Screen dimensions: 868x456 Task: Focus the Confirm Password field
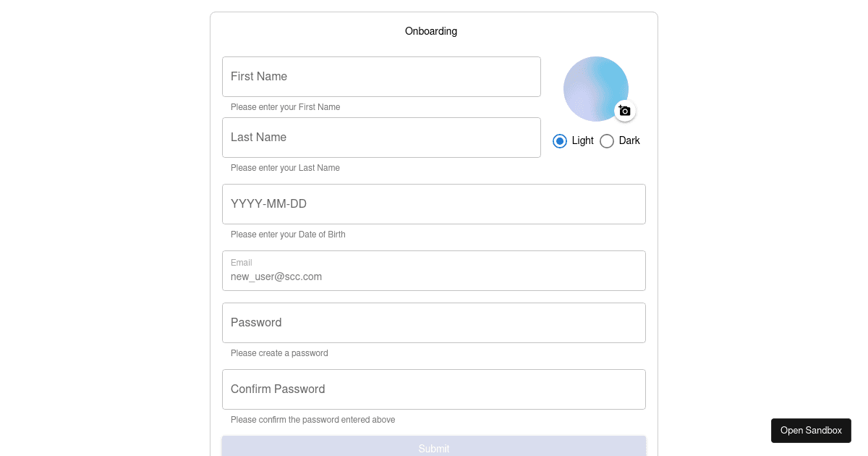click(434, 389)
